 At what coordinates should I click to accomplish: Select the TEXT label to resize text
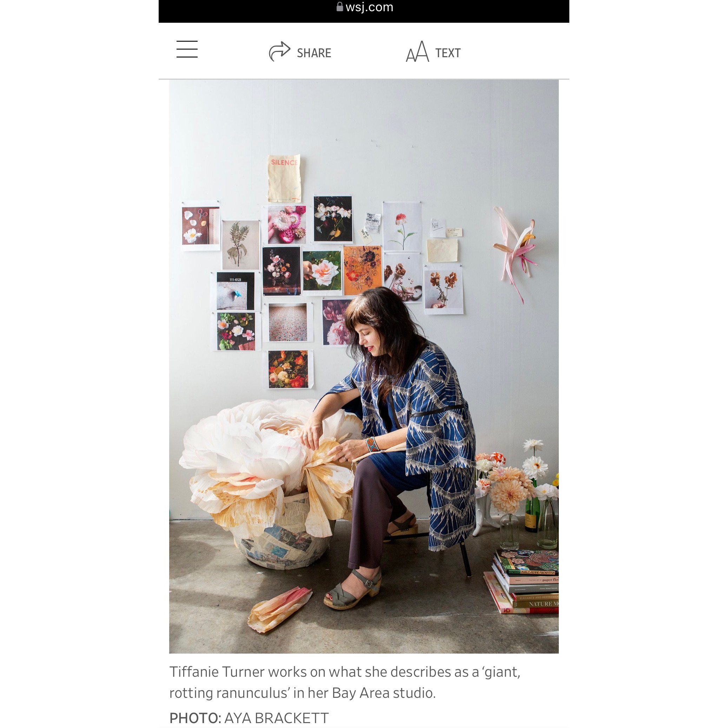click(448, 53)
